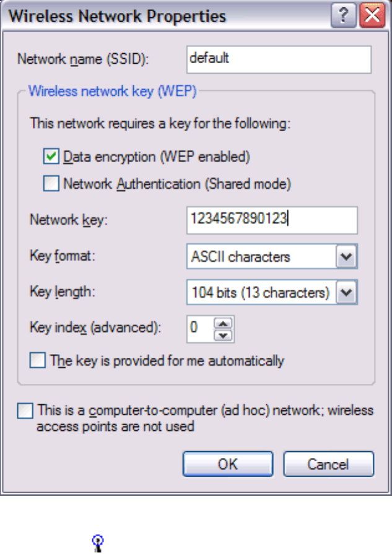Toggle the computer-to-computer (ad hoc) network checkbox
Viewport: 392px width, 554px height.
pos(25,411)
